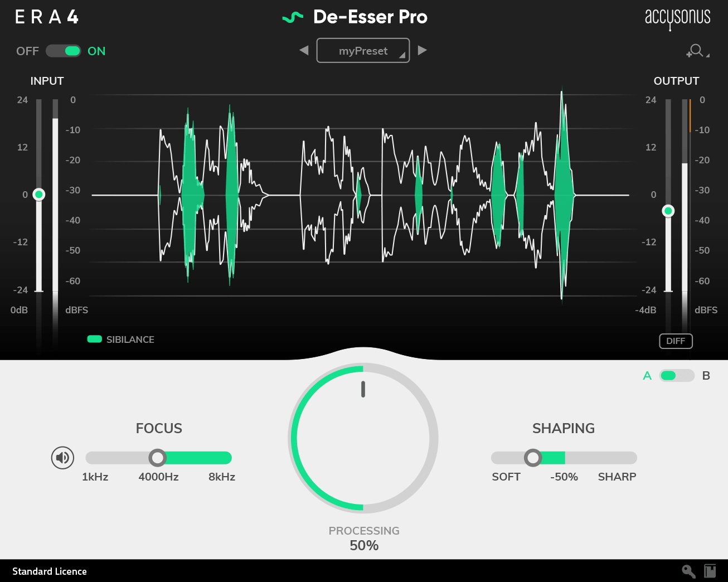Image resolution: width=728 pixels, height=582 pixels.
Task: Open the manual book icon
Action: pyautogui.click(x=710, y=571)
